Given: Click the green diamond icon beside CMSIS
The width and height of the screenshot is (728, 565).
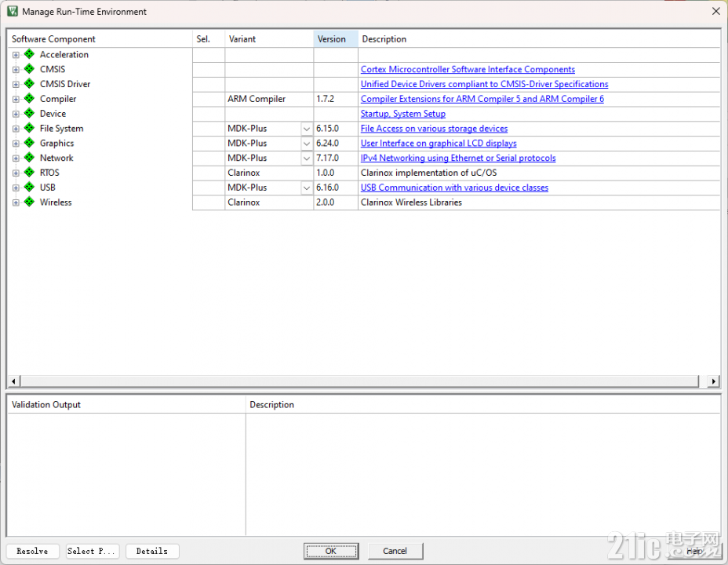Looking at the screenshot, I should (29, 69).
